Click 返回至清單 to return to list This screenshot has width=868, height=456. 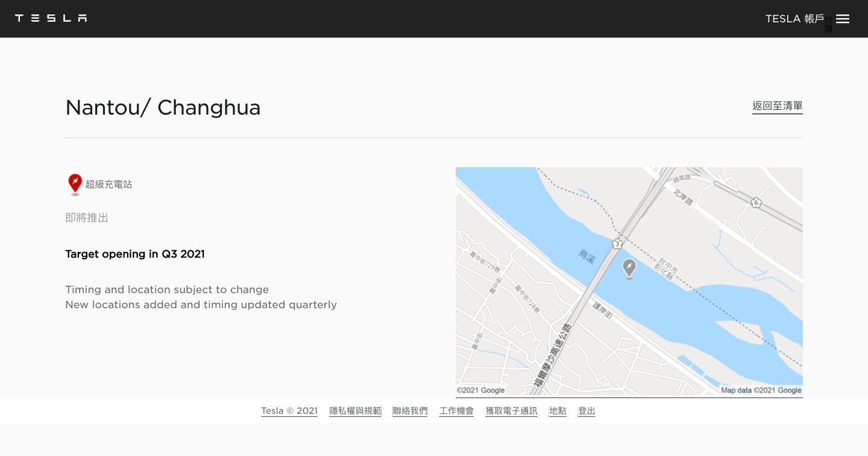778,106
